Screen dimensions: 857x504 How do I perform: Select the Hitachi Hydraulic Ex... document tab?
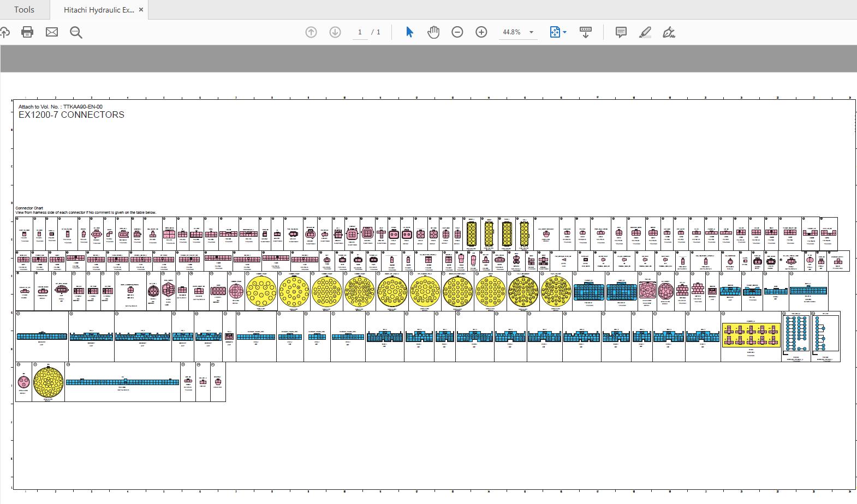coord(98,10)
